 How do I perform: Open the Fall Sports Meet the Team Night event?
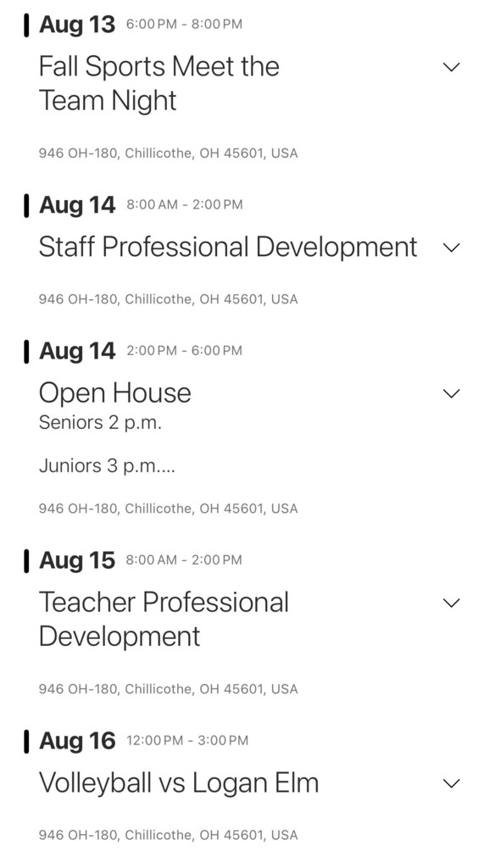click(x=159, y=84)
